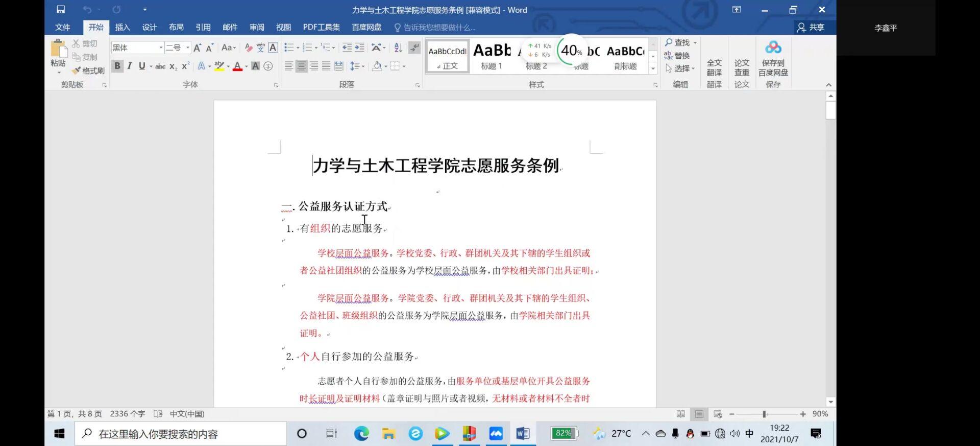Open the 插入 (Insert) ribbon tab
The height and width of the screenshot is (446, 980).
122,27
